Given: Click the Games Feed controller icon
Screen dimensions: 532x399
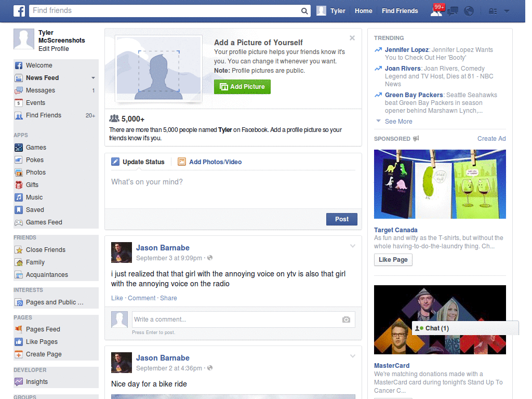Looking at the screenshot, I should (x=19, y=222).
